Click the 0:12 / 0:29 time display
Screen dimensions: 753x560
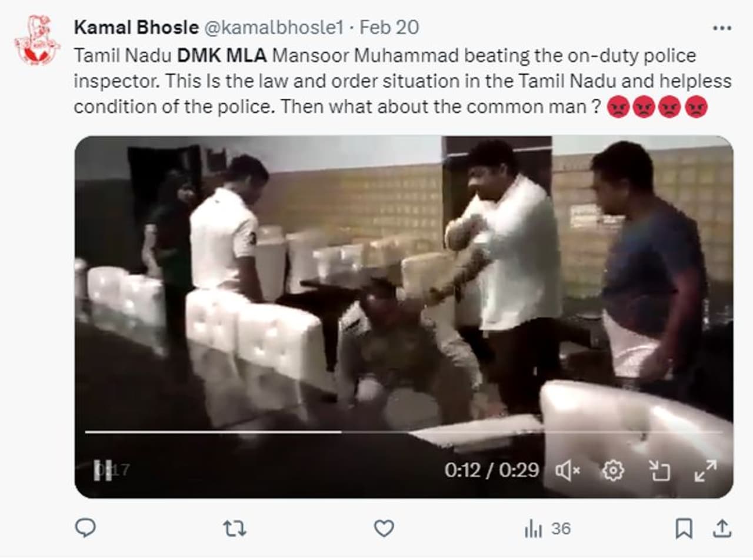(492, 470)
